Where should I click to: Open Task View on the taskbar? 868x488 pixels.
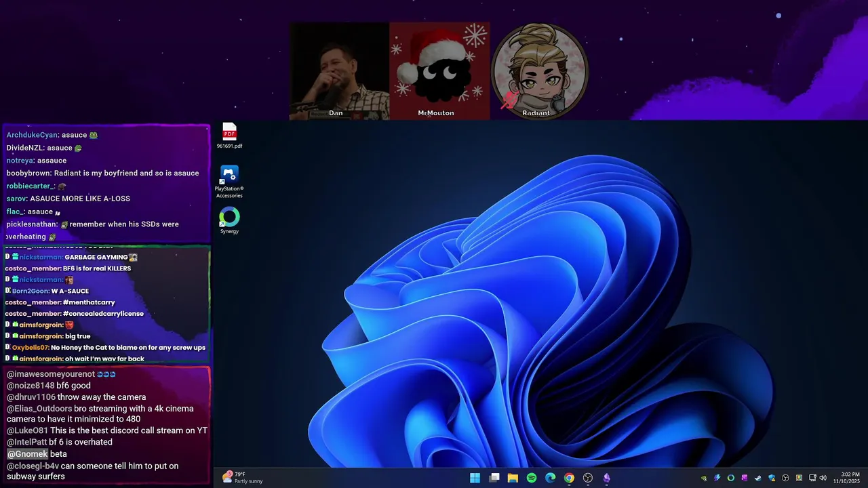[494, 478]
